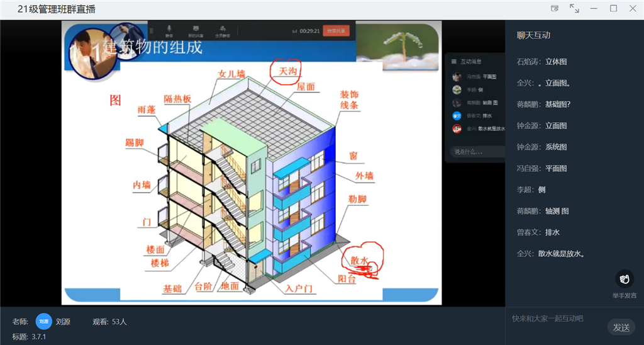Click the 装饰线条 label on slide
Image resolution: width=644 pixels, height=345 pixels.
click(x=349, y=100)
